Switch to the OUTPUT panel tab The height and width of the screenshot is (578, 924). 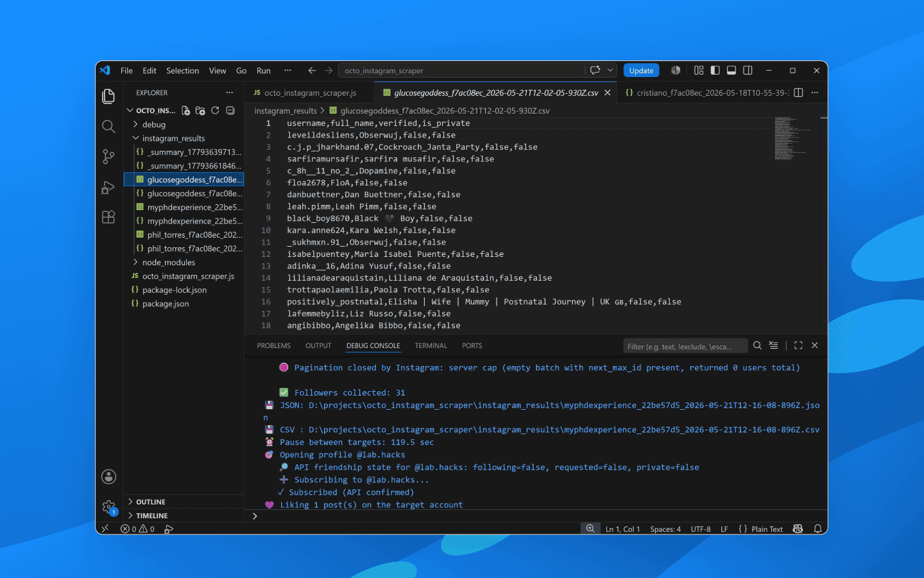[x=318, y=346]
